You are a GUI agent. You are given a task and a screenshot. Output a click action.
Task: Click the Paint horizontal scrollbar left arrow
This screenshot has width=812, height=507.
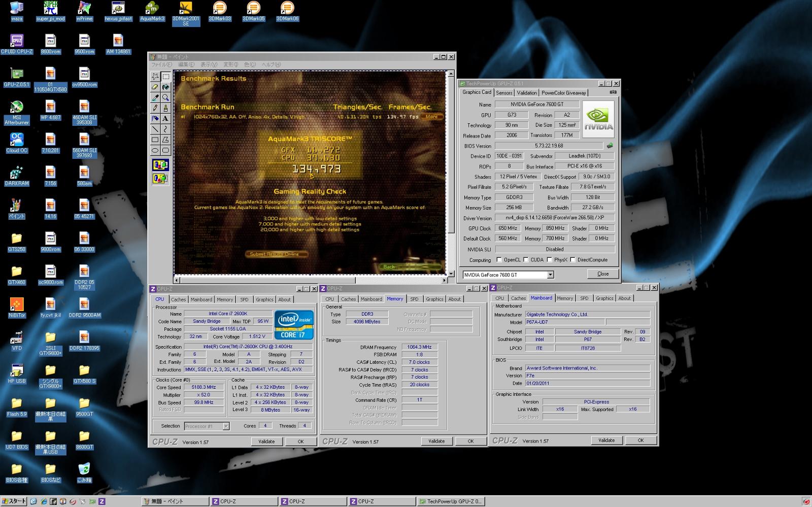point(177,280)
